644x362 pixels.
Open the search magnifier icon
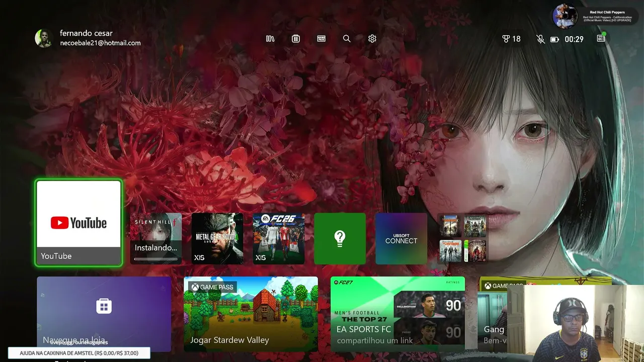point(347,39)
